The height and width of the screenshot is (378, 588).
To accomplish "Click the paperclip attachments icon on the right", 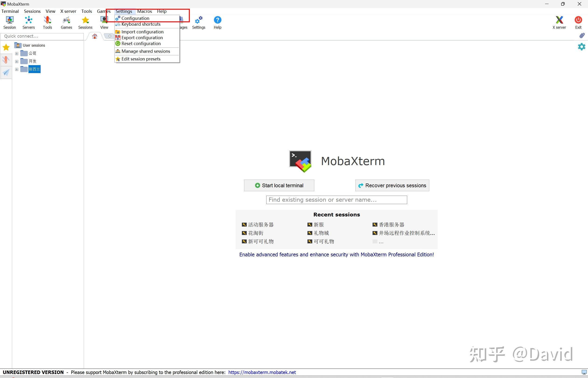I will pos(582,35).
